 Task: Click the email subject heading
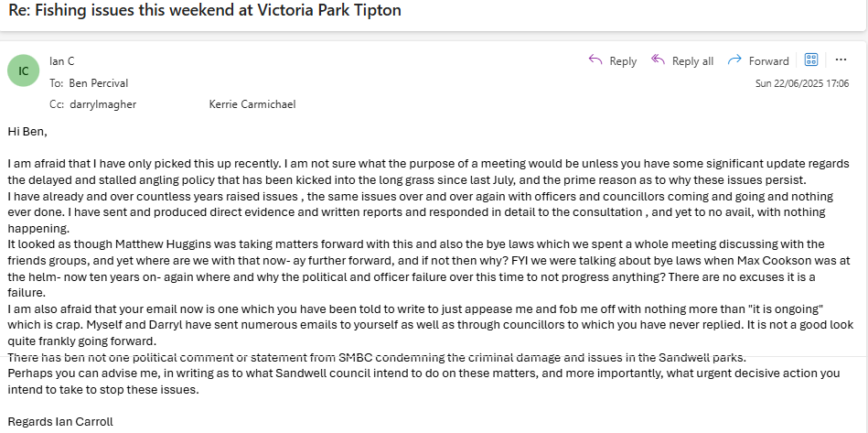[205, 11]
